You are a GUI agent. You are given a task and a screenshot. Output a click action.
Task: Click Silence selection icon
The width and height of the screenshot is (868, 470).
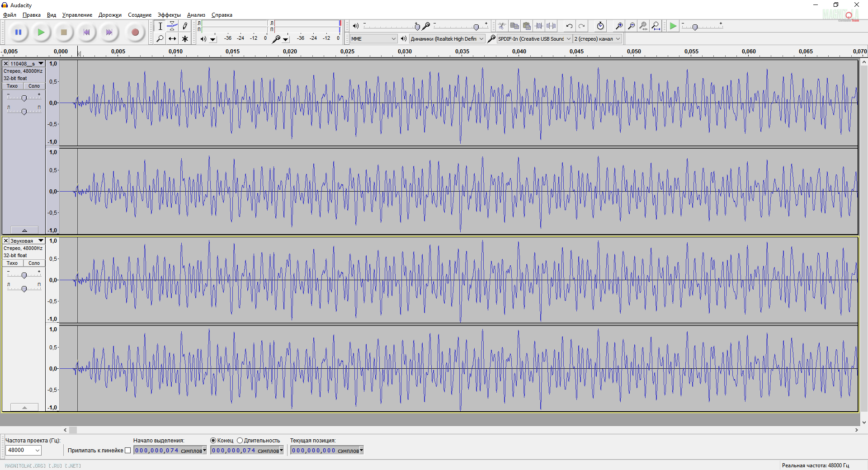pyautogui.click(x=551, y=26)
